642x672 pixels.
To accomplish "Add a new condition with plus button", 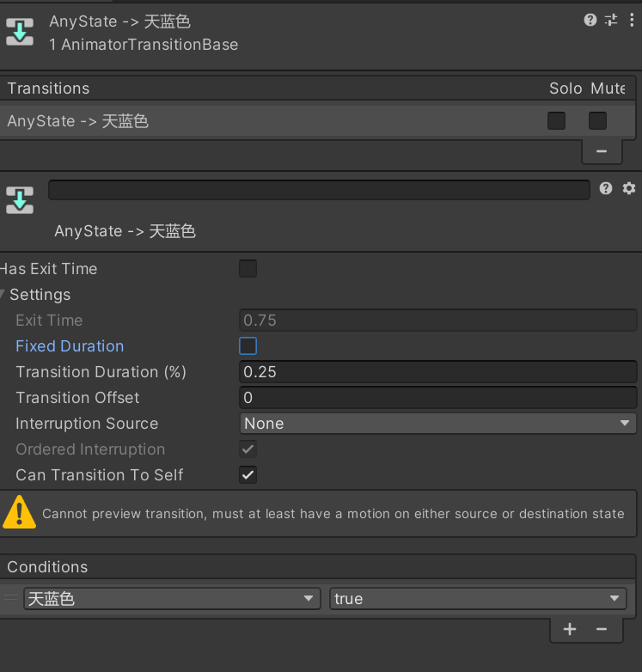I will point(570,629).
